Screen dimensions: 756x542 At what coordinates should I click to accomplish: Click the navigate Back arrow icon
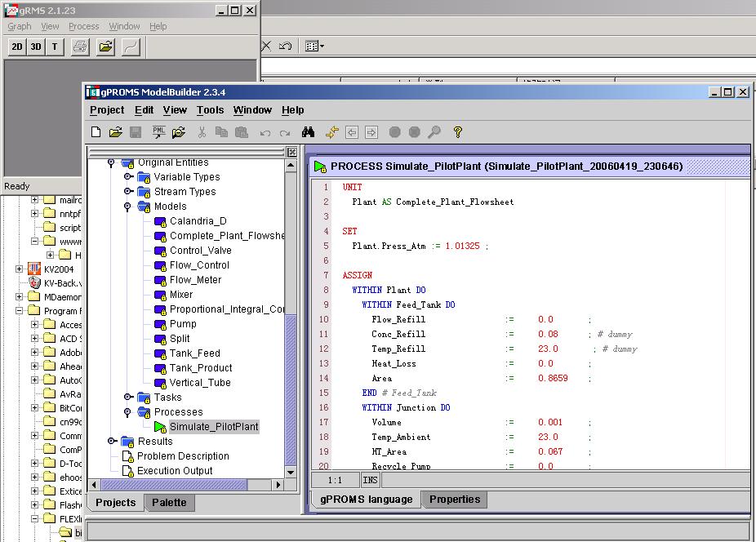click(352, 132)
